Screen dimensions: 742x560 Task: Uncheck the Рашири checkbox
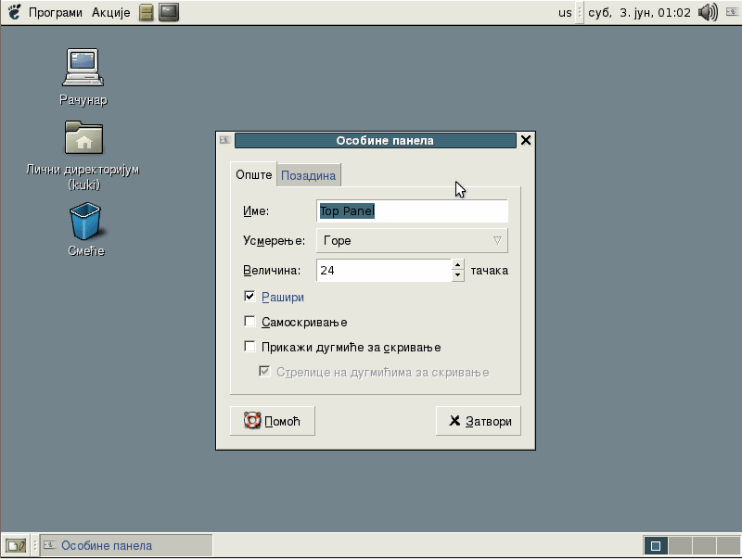tap(249, 297)
